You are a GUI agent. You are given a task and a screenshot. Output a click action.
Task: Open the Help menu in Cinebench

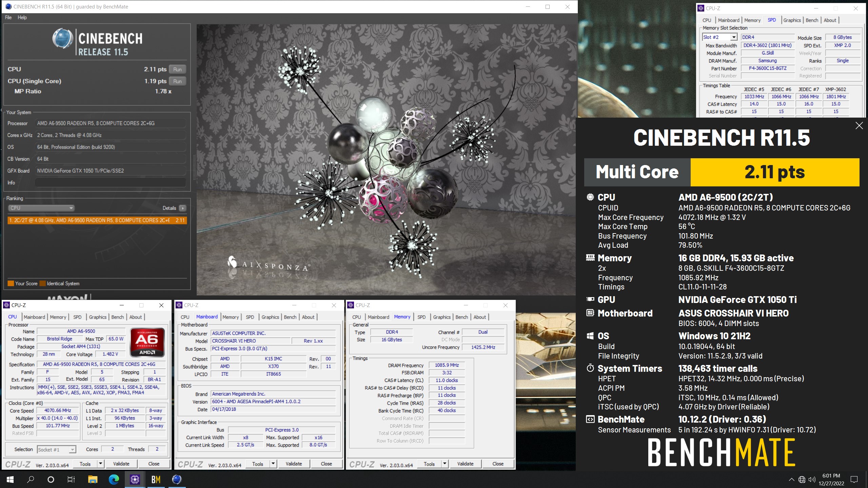point(22,17)
